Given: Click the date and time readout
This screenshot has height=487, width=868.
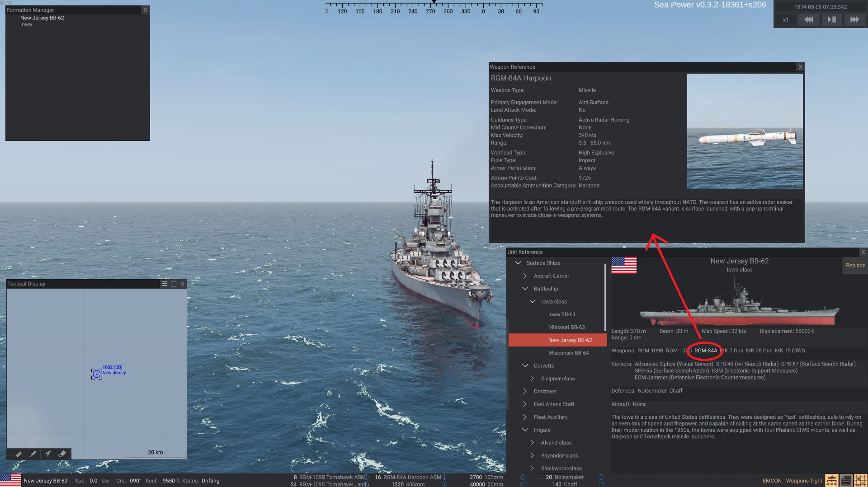Looking at the screenshot, I should pyautogui.click(x=821, y=7).
